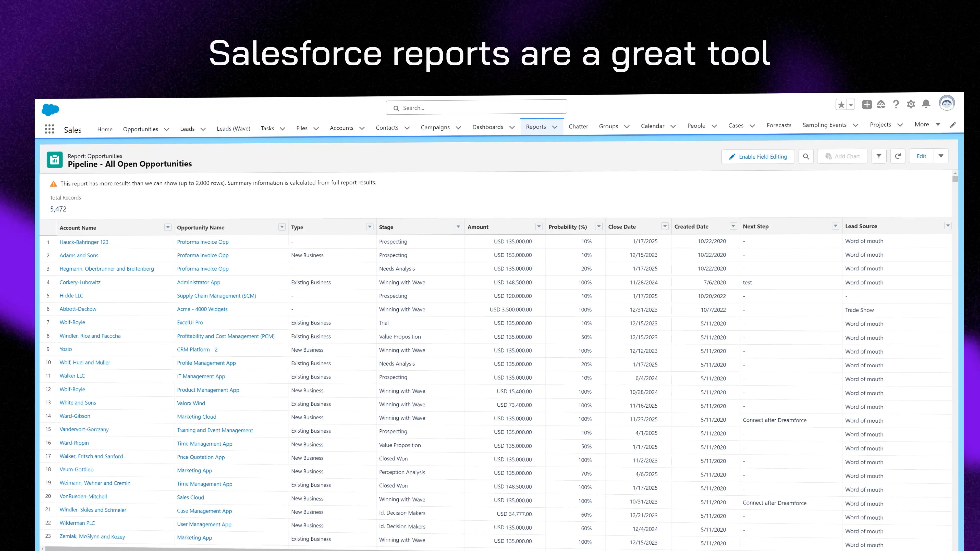Switch to the Chatter tab
Viewport: 980px width, 551px height.
coord(578,126)
